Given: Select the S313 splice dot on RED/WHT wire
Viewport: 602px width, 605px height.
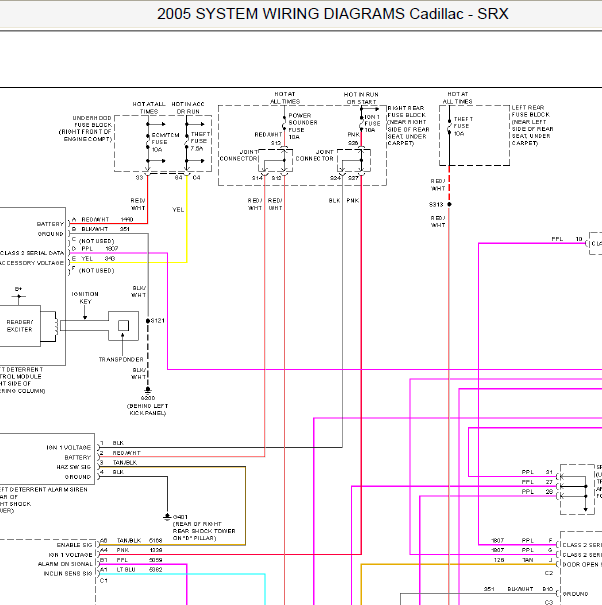Looking at the screenshot, I should [449, 204].
